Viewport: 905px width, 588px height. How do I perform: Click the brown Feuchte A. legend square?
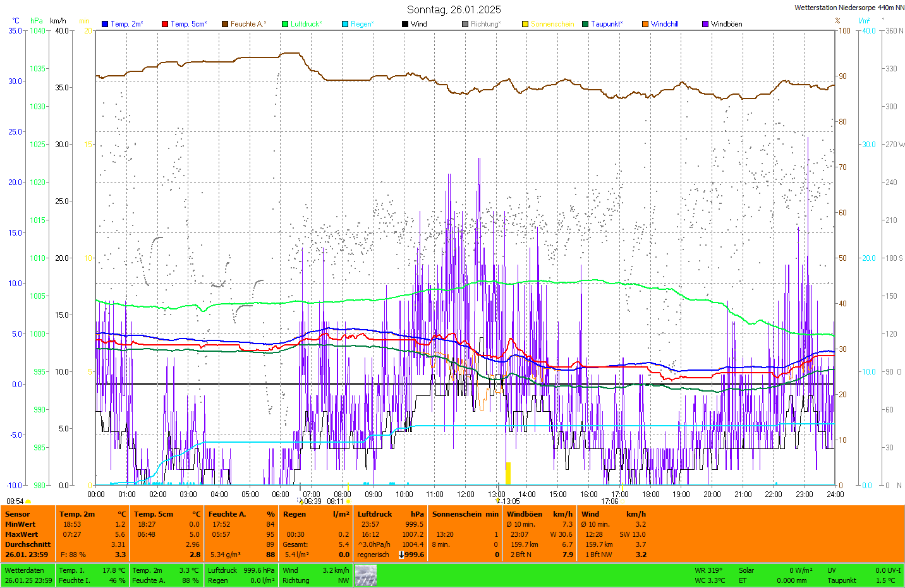click(x=225, y=24)
